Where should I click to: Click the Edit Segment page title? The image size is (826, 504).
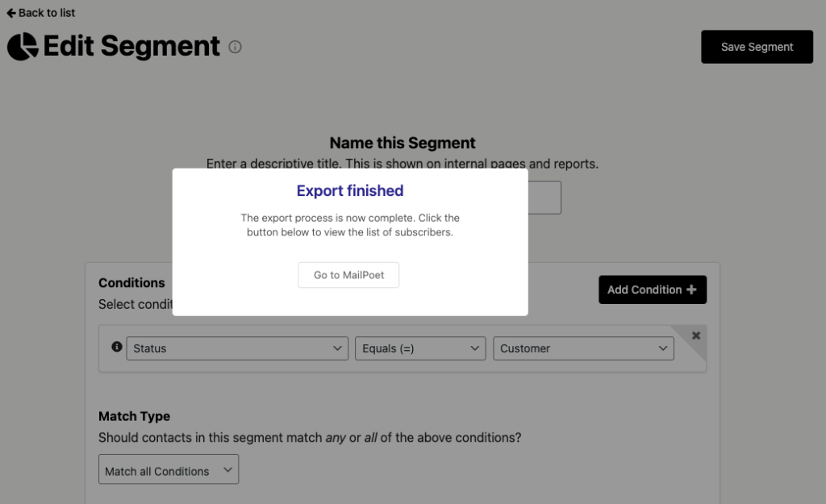click(x=131, y=47)
